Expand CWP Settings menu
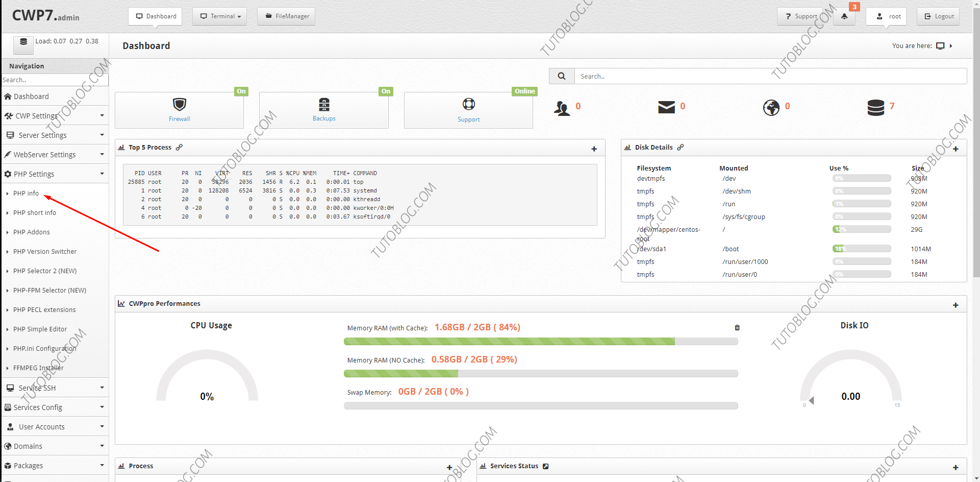Image resolution: width=980 pixels, height=482 pixels. tap(55, 116)
